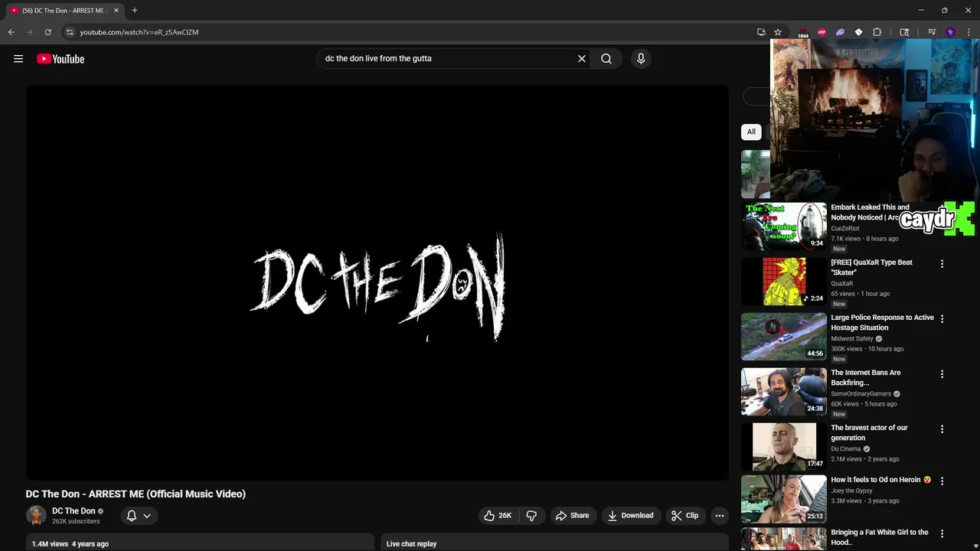This screenshot has height=551, width=980.
Task: Open Chrome profile avatar
Action: tap(950, 32)
